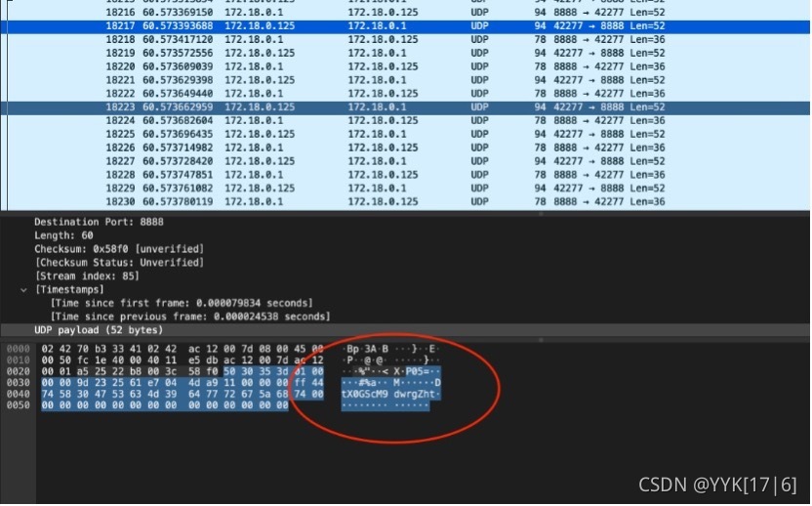Click ASCII text tX0GScM9 in bytes pane
Viewport: 812px width, 506px height.
point(364,394)
